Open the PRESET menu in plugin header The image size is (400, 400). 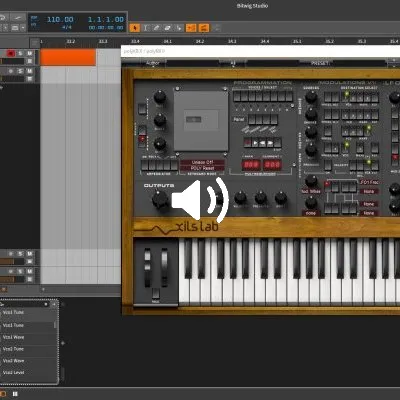[x=319, y=63]
